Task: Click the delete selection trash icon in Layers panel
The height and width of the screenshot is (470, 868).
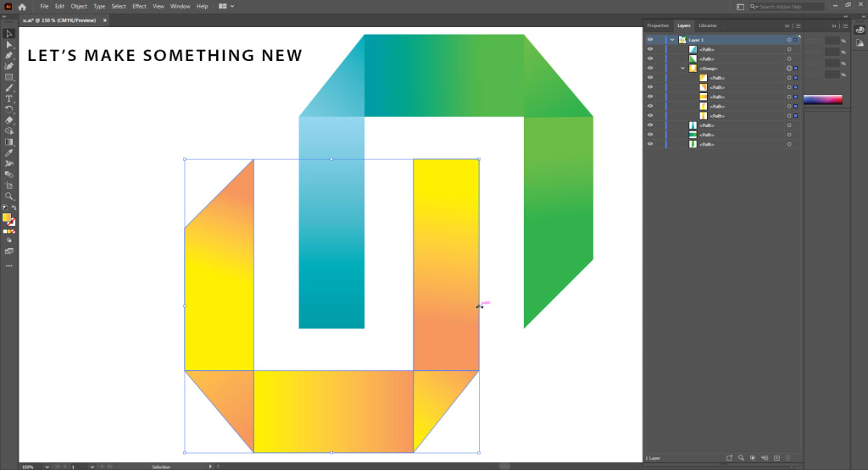Action: tap(789, 458)
